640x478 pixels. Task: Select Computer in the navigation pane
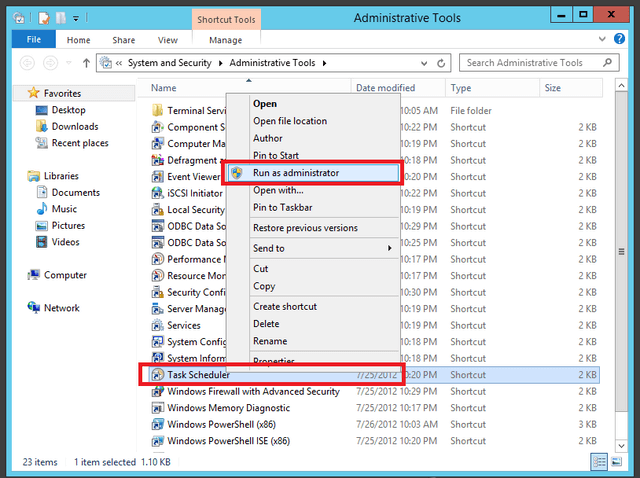pos(65,275)
